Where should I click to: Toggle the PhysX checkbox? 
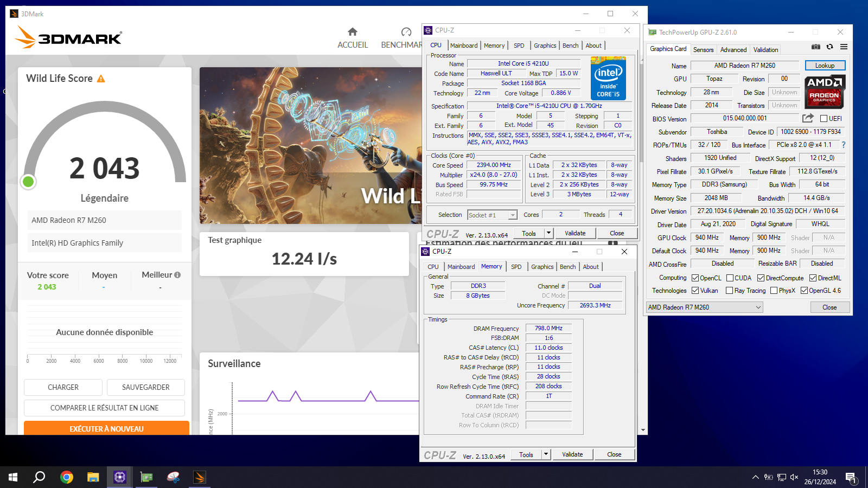click(774, 291)
